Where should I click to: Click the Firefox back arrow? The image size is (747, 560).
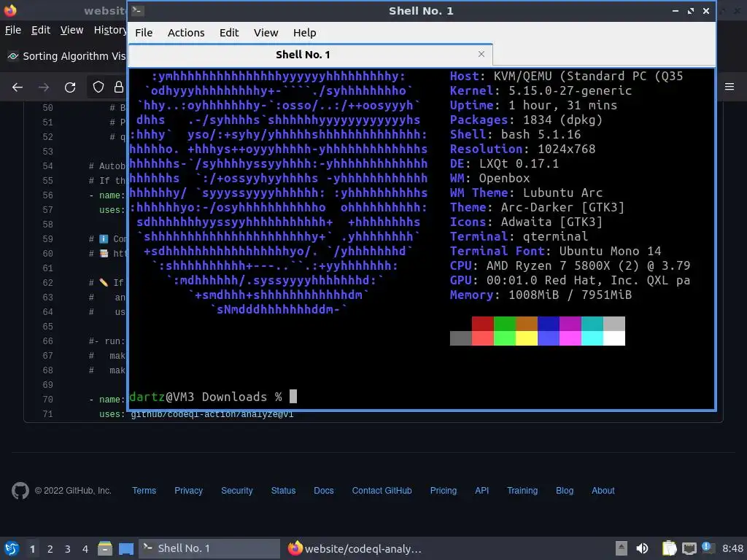(x=18, y=87)
